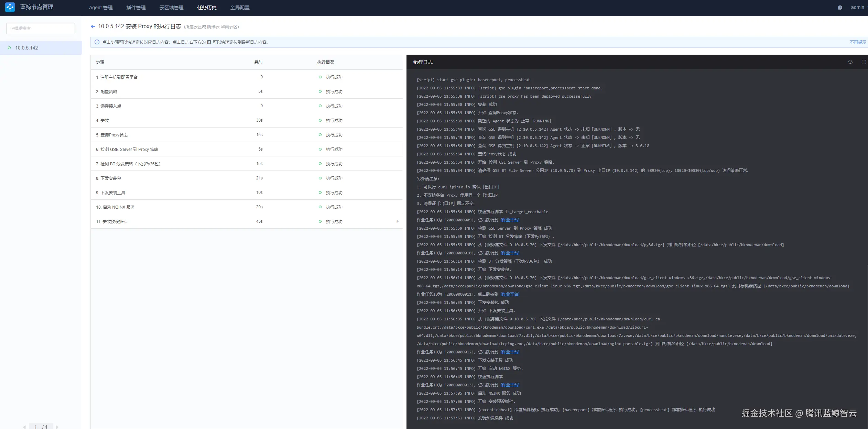Open the help question mark icon

(x=840, y=8)
